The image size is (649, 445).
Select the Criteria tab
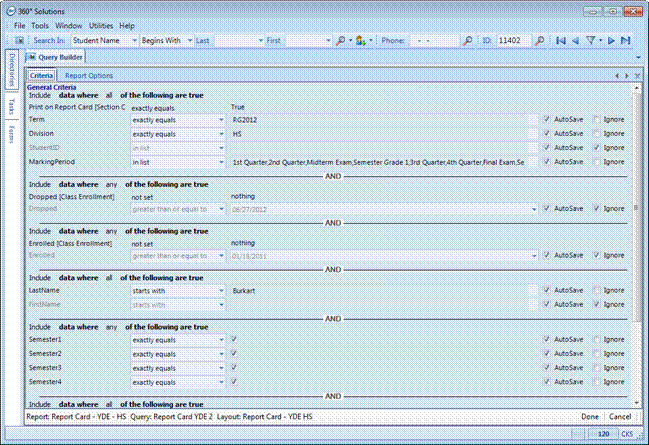point(41,76)
